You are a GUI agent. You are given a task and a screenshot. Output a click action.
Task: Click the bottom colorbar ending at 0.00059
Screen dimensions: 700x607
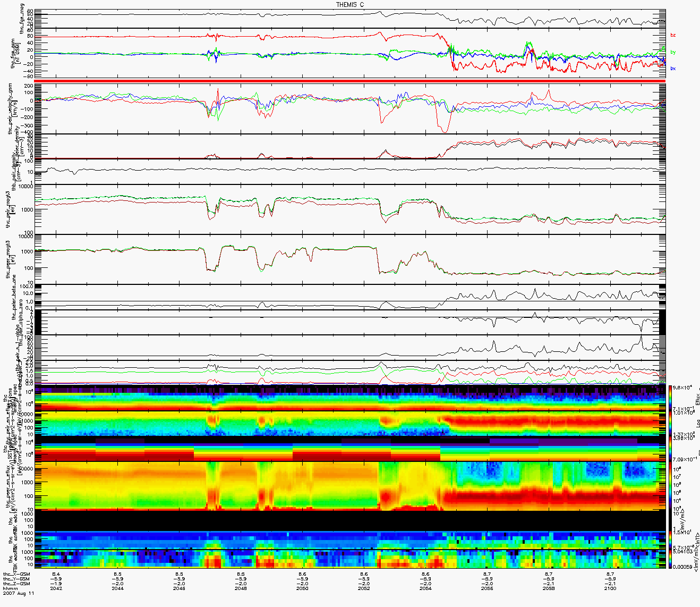[x=671, y=559]
